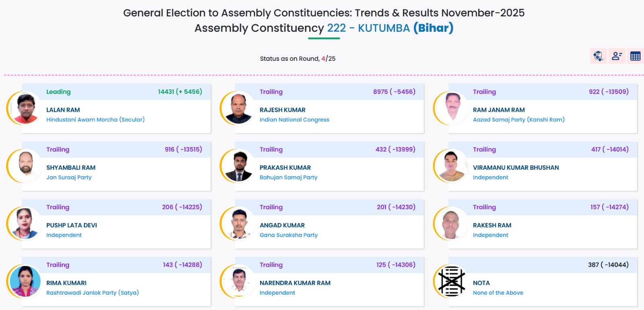The height and width of the screenshot is (310, 644).
Task: Click candidate name SHYAMBALI RAM
Action: (71, 168)
